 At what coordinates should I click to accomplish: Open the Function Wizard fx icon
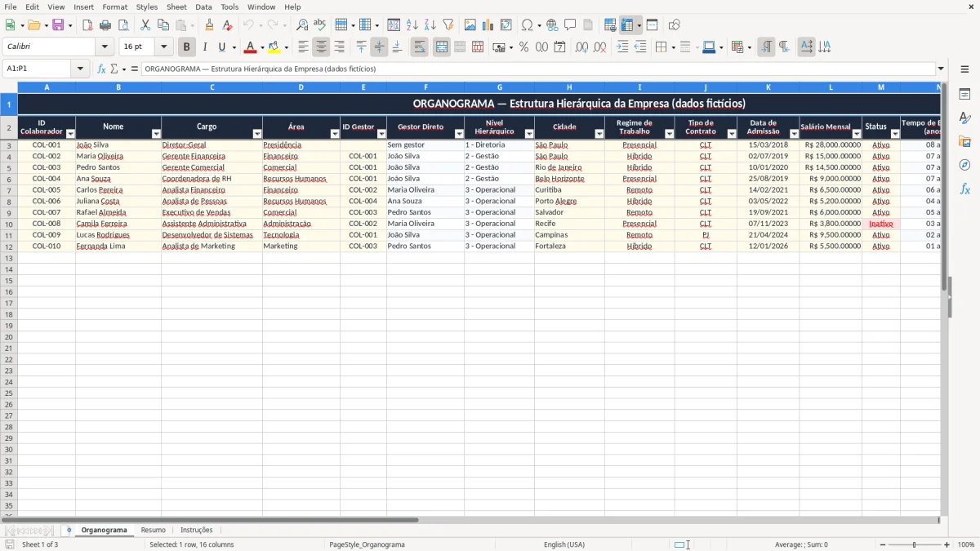click(101, 69)
